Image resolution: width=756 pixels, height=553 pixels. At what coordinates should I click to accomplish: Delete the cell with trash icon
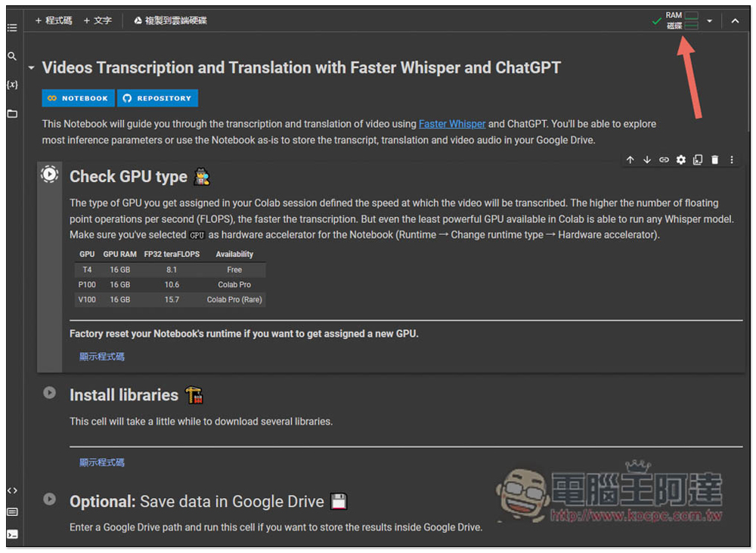pyautogui.click(x=714, y=159)
